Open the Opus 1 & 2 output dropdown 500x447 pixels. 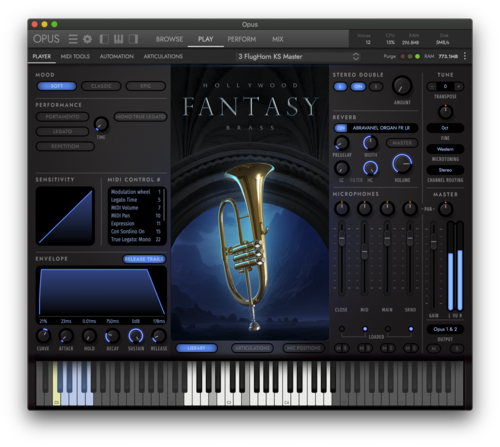tap(445, 329)
